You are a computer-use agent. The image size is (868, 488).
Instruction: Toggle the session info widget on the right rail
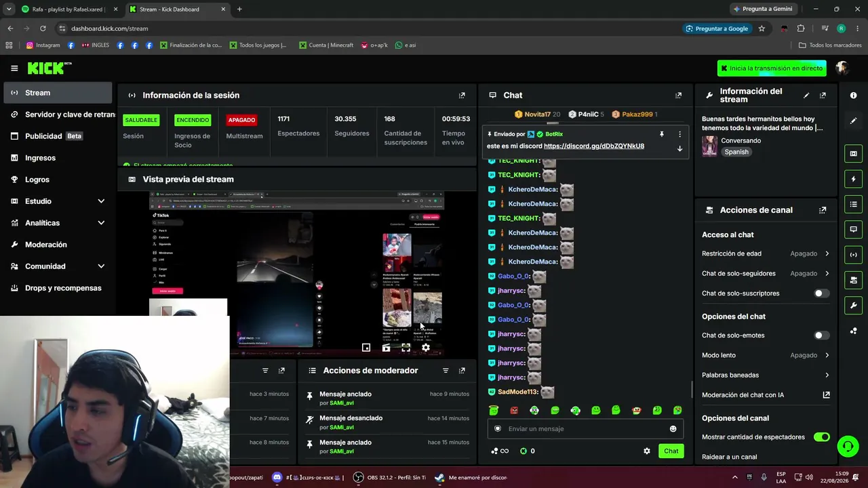pyautogui.click(x=853, y=255)
